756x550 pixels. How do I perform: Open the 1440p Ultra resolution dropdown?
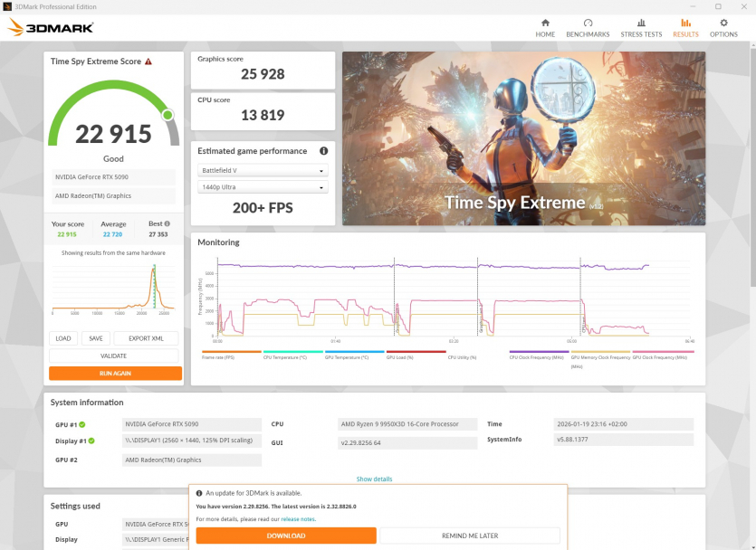point(263,187)
